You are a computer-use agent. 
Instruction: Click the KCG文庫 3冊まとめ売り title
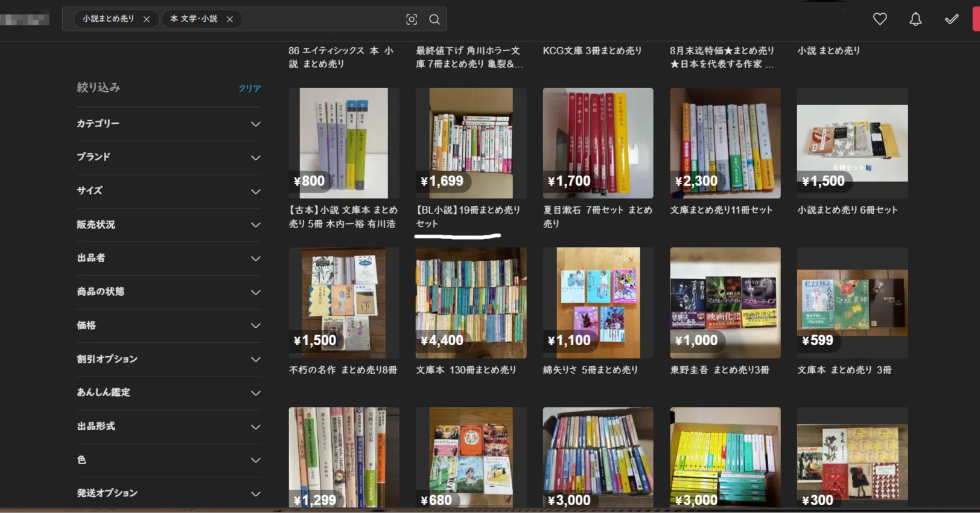coord(592,51)
